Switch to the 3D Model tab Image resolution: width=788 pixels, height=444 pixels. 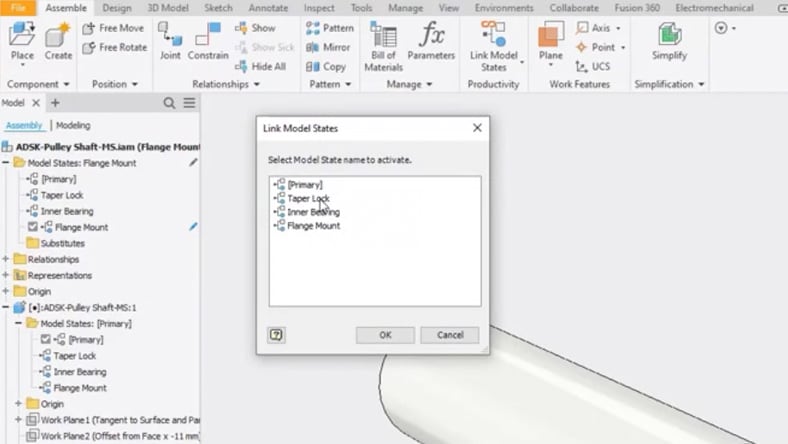coord(168,8)
